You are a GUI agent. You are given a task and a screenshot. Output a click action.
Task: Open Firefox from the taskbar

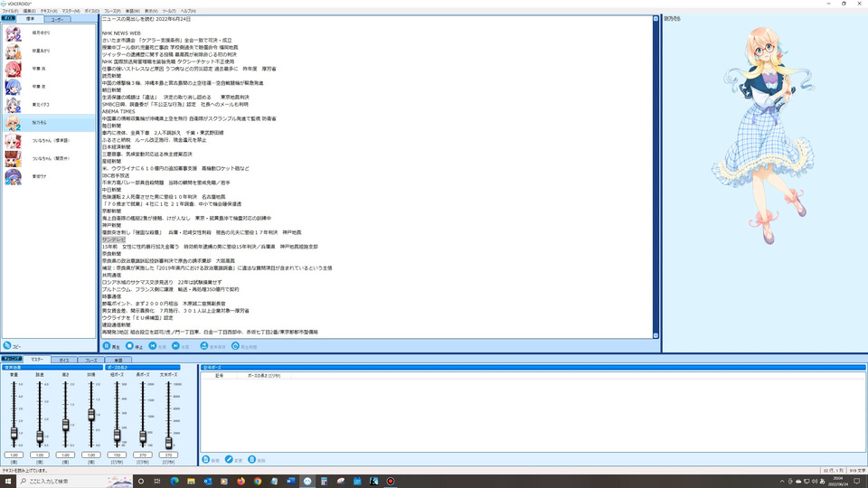(x=241, y=482)
